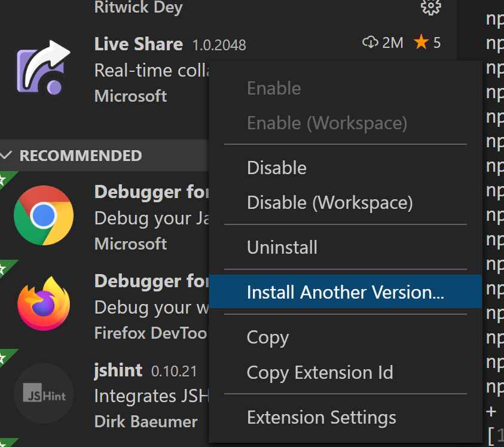Image resolution: width=504 pixels, height=447 pixels.
Task: Choose Enable in the context menu
Action: (274, 88)
